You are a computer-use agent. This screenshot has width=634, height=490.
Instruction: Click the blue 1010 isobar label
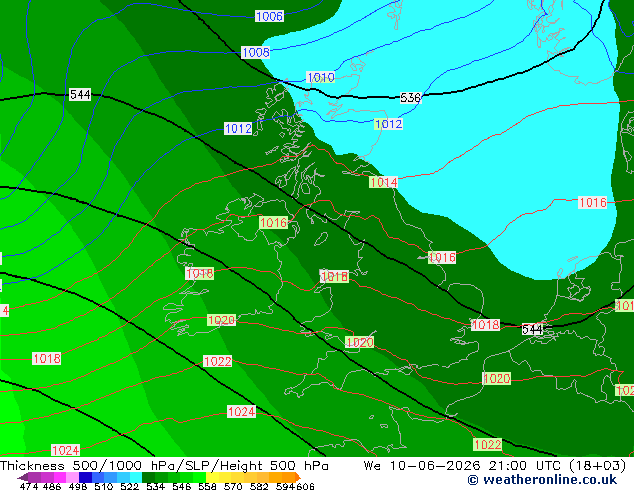point(321,77)
